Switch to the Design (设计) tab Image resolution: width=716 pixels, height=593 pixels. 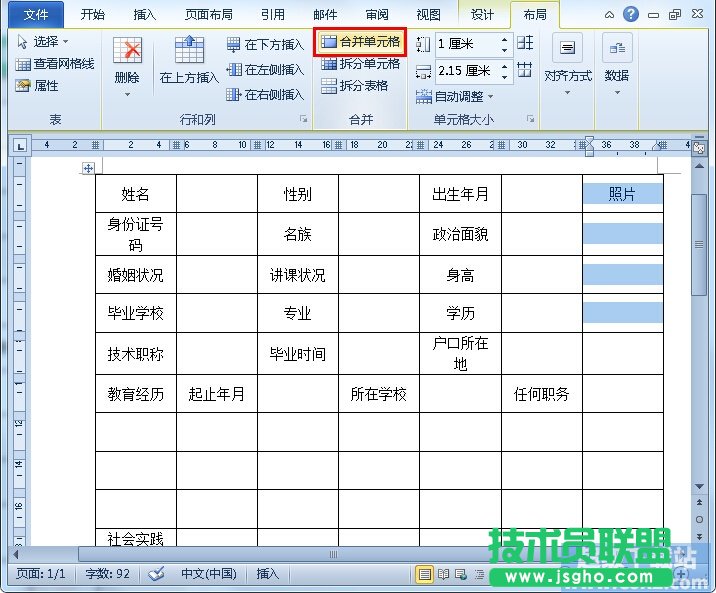click(x=483, y=15)
